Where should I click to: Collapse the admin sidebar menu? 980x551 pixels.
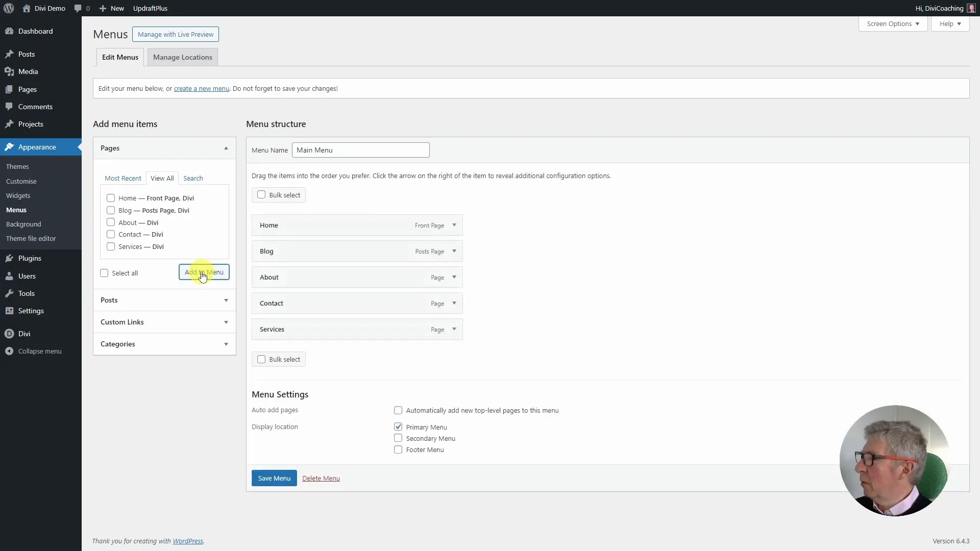pyautogui.click(x=39, y=351)
